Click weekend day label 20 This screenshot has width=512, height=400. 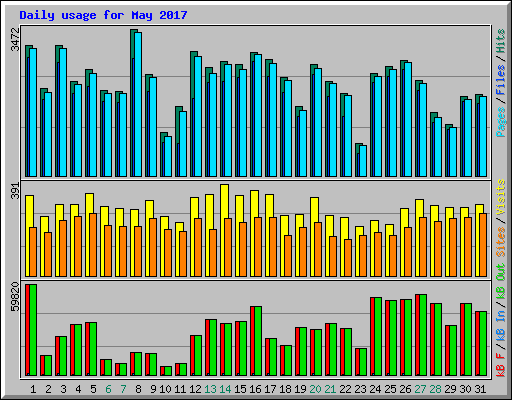[x=315, y=389]
